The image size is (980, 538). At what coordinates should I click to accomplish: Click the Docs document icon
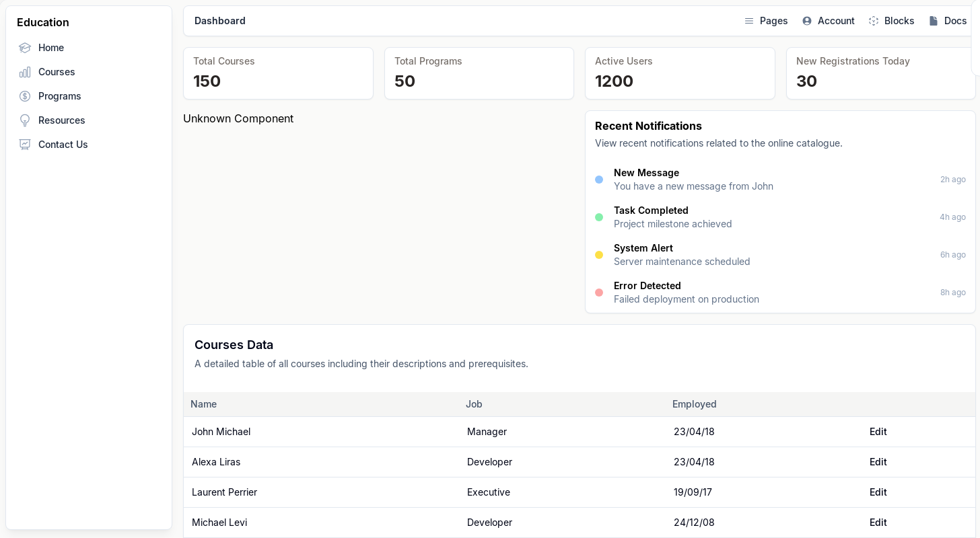[934, 21]
